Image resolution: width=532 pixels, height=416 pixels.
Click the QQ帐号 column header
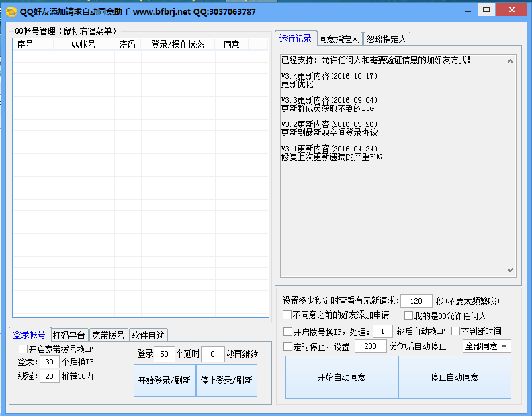(84, 44)
